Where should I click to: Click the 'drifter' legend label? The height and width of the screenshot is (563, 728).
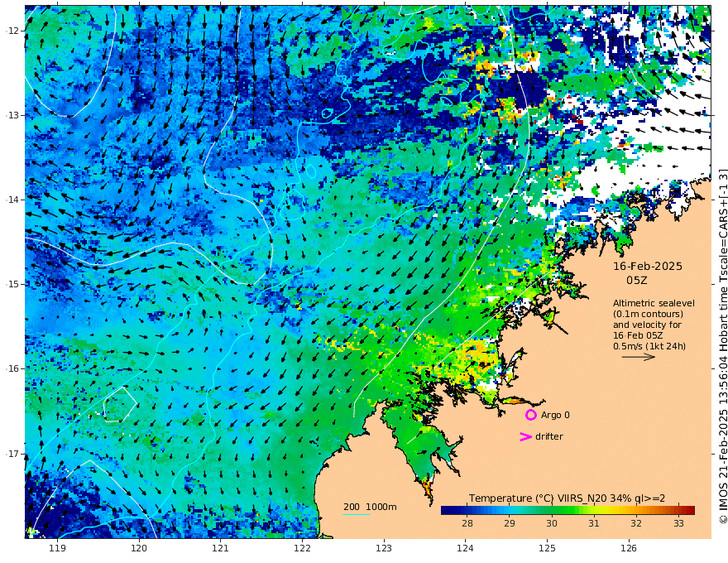click(x=548, y=436)
